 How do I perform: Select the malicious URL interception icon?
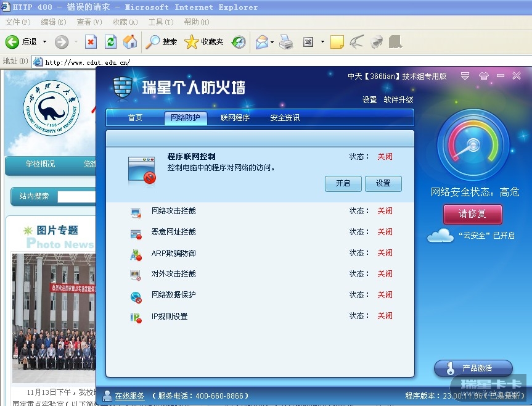136,234
